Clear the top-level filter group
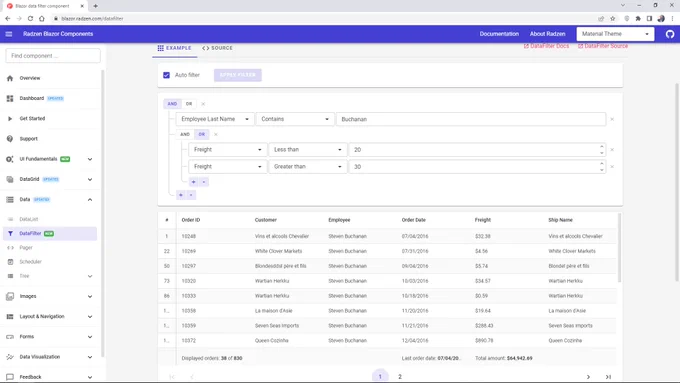The image size is (680, 383). 203,104
